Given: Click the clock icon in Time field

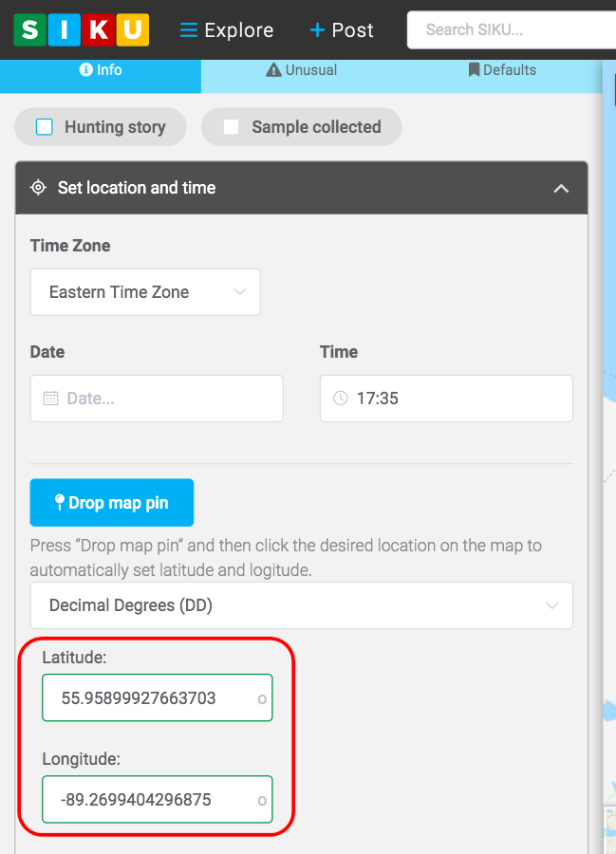Looking at the screenshot, I should click(x=341, y=399).
